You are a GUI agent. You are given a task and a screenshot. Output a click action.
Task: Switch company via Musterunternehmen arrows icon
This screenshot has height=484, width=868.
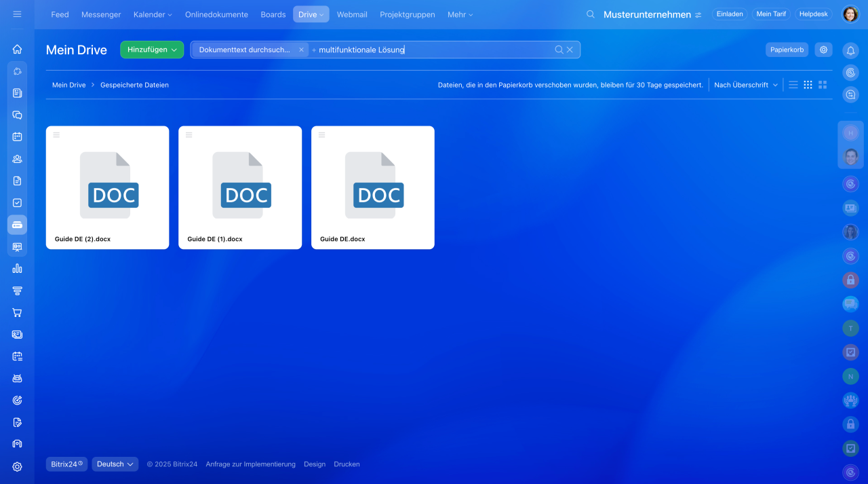point(698,15)
